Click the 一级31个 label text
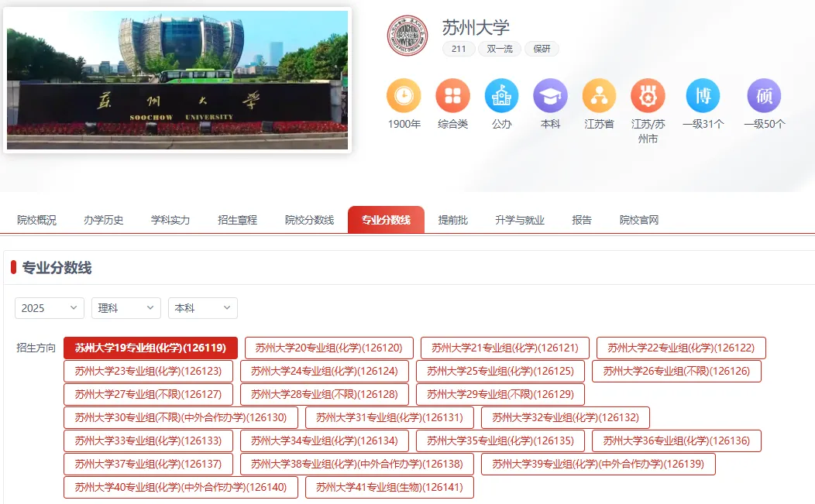This screenshot has height=504, width=815. coord(703,124)
